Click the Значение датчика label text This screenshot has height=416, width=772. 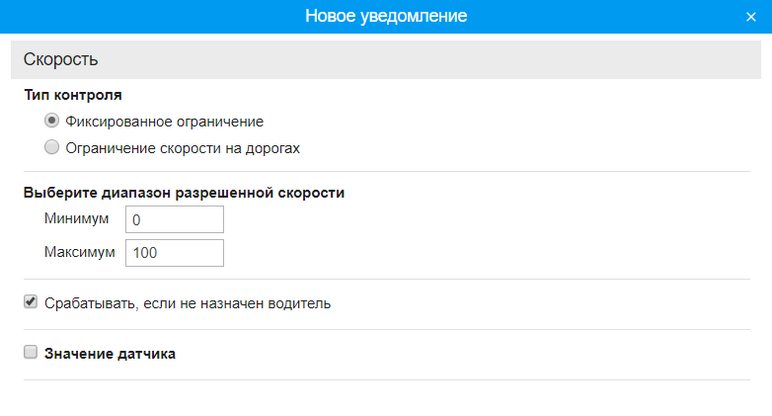coord(110,354)
